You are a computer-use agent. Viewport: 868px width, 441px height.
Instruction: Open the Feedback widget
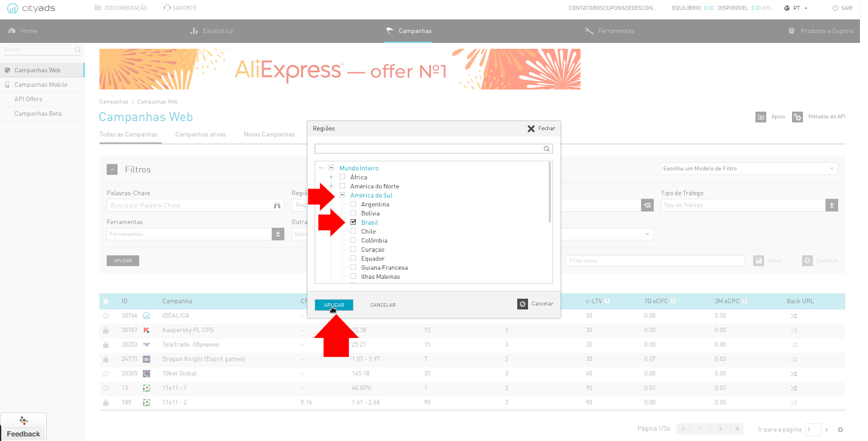23,427
